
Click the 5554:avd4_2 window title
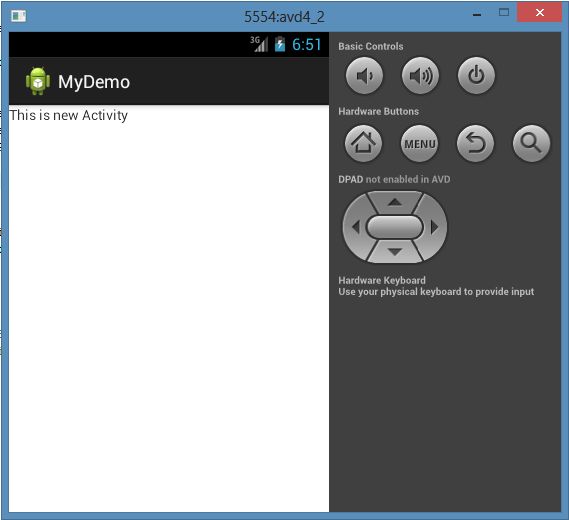click(284, 17)
